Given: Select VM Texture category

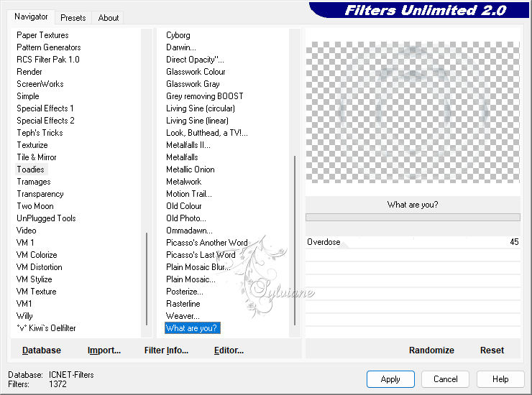Looking at the screenshot, I should 36,292.
